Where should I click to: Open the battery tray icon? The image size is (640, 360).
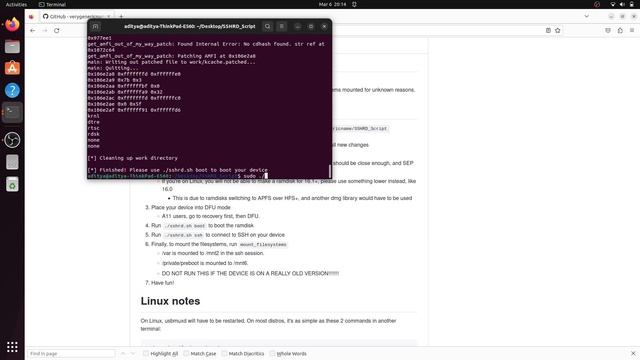point(632,4)
